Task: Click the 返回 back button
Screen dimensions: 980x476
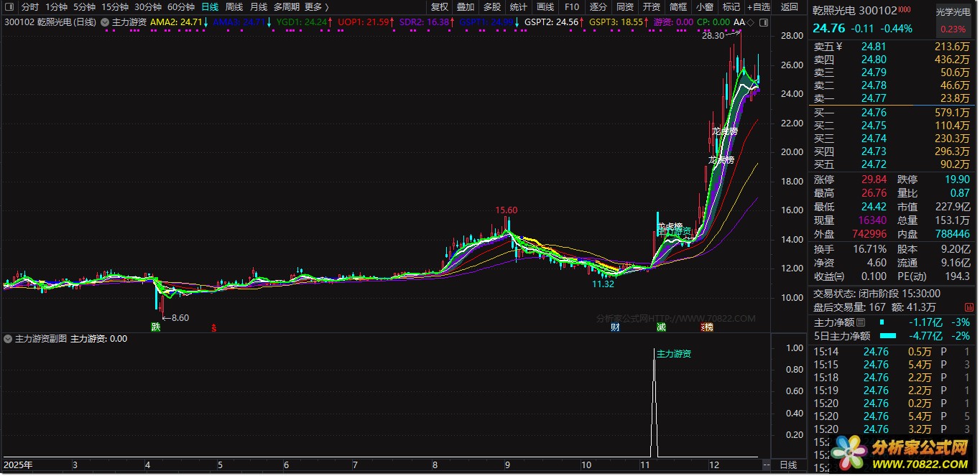Action: (789, 7)
